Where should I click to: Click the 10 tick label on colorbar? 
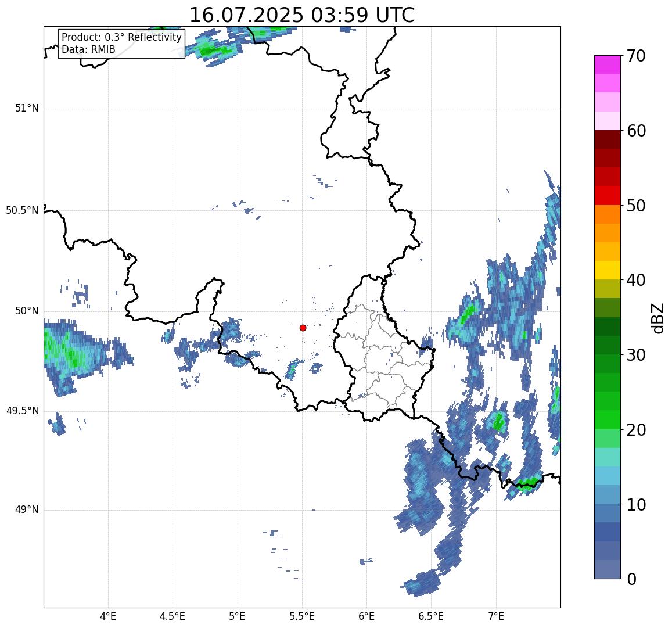(636, 505)
